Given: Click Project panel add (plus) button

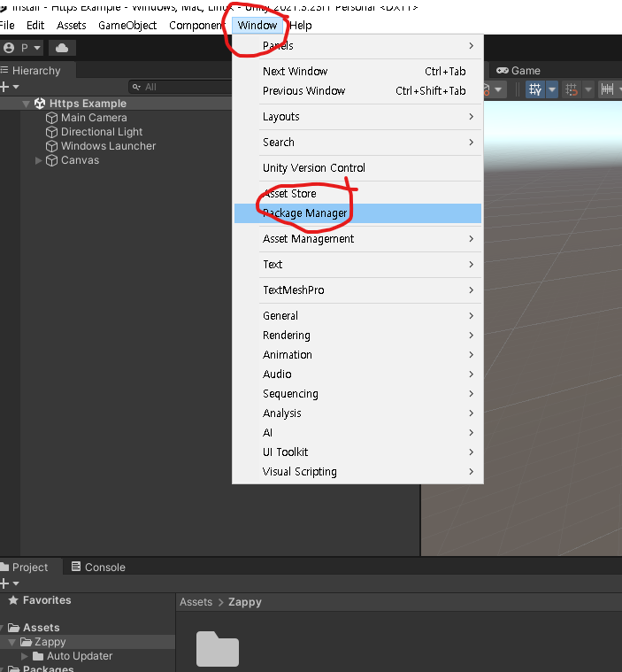Looking at the screenshot, I should (x=4, y=583).
